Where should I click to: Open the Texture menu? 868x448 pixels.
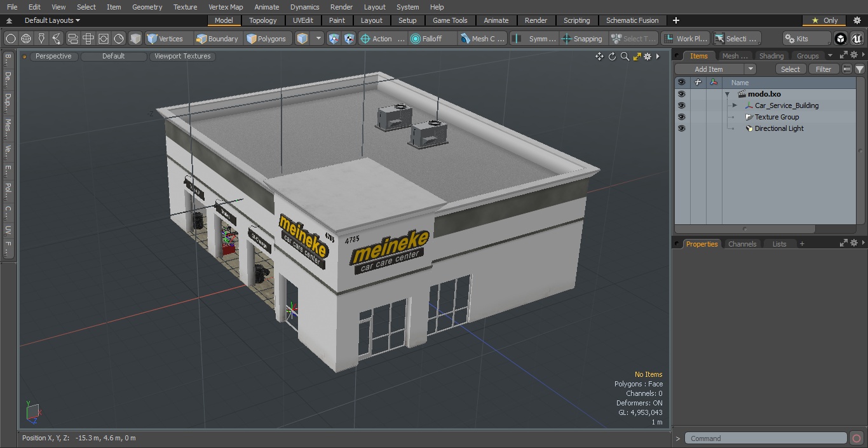(x=185, y=7)
